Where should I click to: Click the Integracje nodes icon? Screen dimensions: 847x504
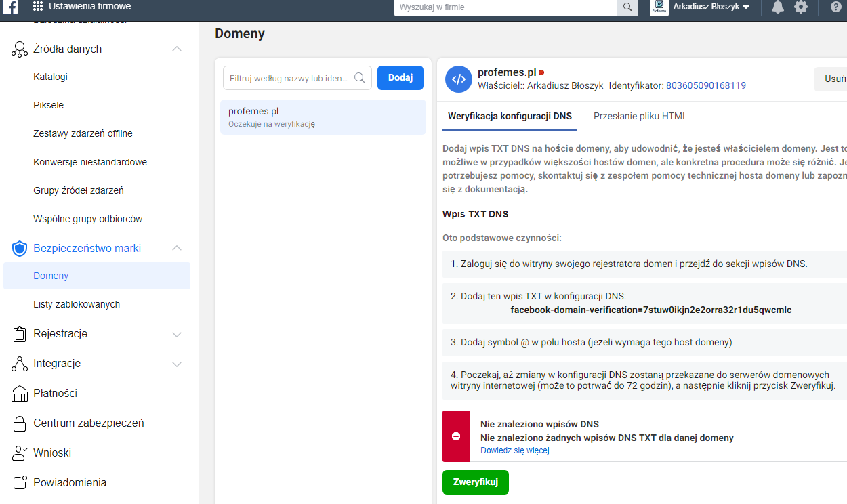coord(20,364)
